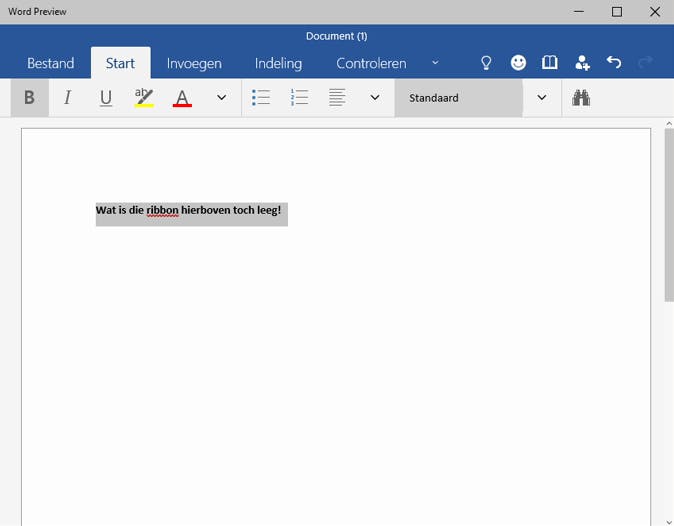Screen dimensions: 674x526
Task: Switch to the Controleren tab
Action: point(371,63)
